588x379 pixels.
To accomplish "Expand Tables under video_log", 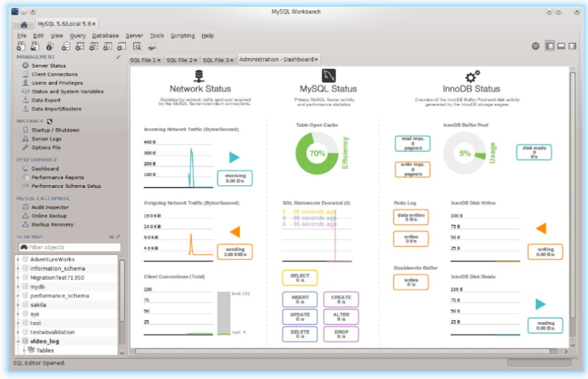I will pos(24,350).
